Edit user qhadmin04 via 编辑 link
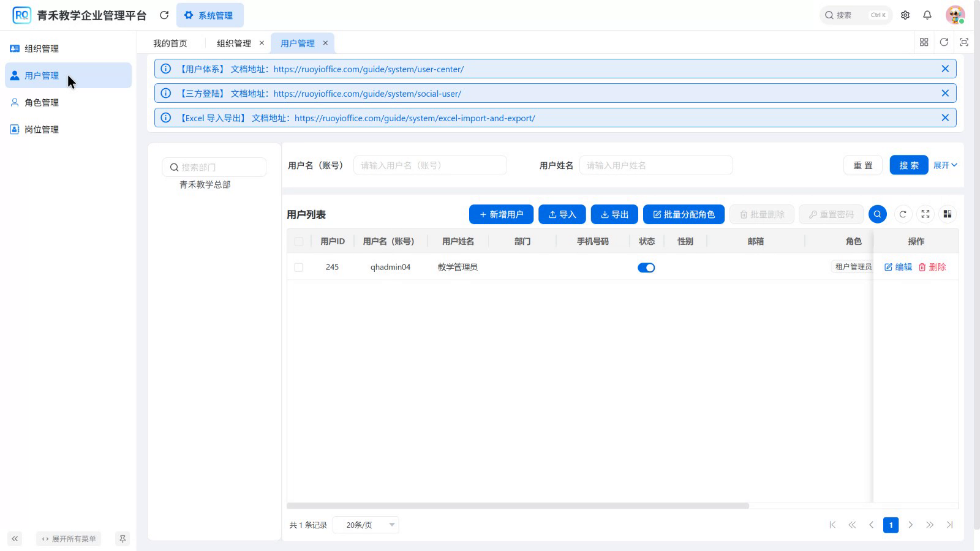Viewport: 980px width, 551px height. click(898, 267)
